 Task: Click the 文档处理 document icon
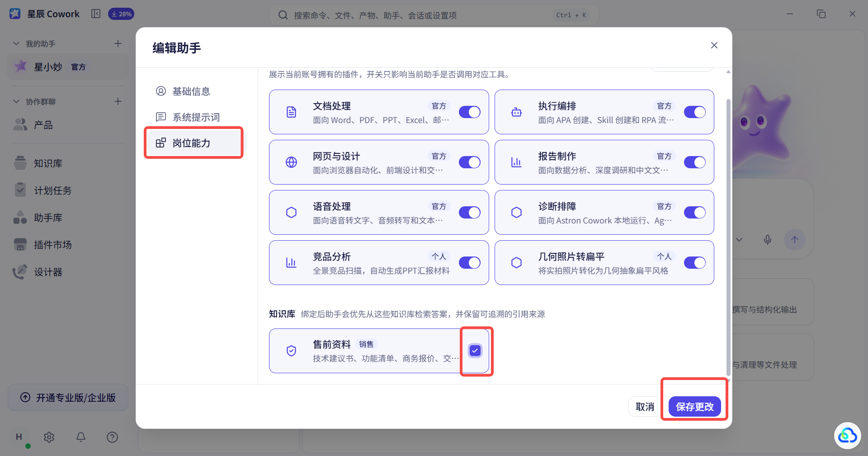[292, 112]
